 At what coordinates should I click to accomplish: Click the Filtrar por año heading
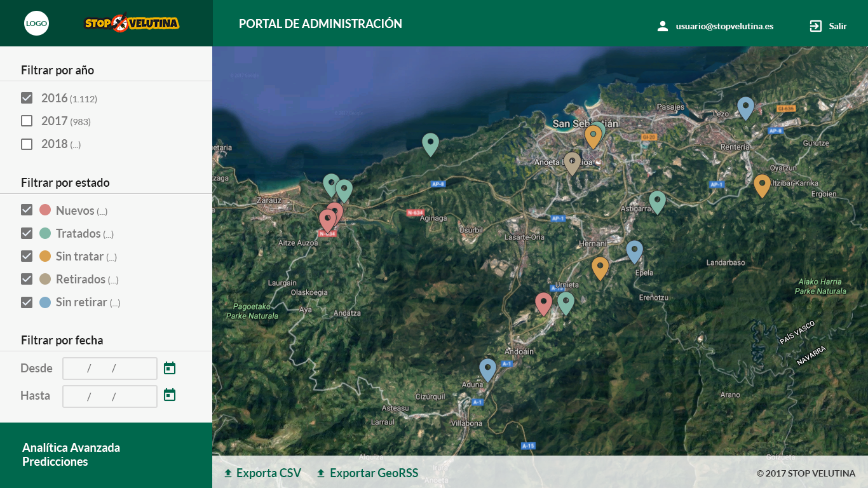pyautogui.click(x=57, y=70)
